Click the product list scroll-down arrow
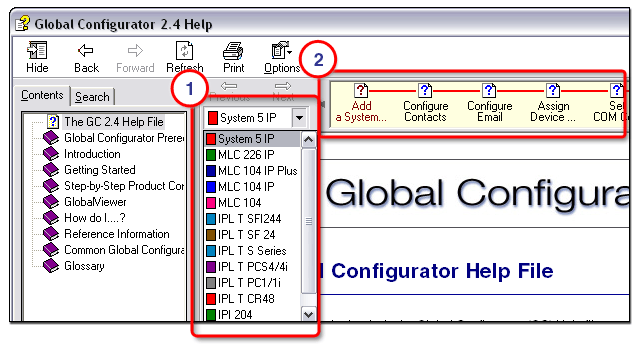 pos(309,314)
